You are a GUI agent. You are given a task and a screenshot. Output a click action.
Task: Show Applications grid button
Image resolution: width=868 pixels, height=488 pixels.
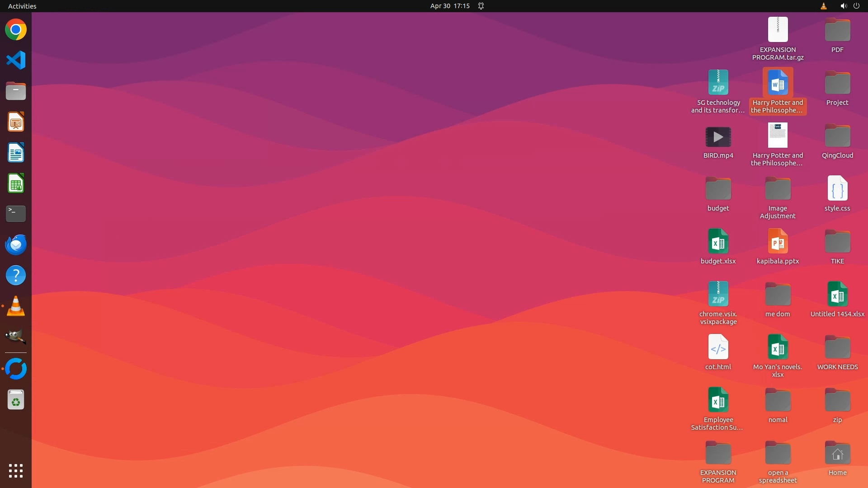click(16, 471)
